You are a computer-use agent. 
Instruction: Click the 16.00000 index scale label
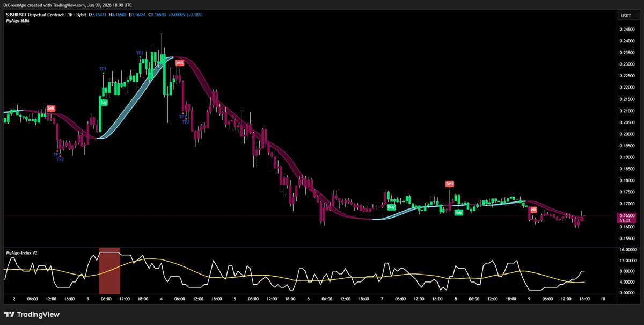628,250
